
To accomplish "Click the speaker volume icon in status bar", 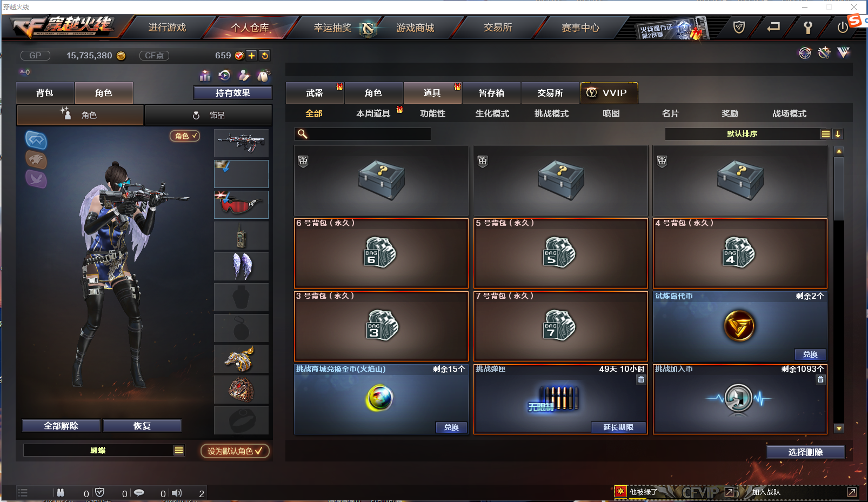I will [177, 493].
